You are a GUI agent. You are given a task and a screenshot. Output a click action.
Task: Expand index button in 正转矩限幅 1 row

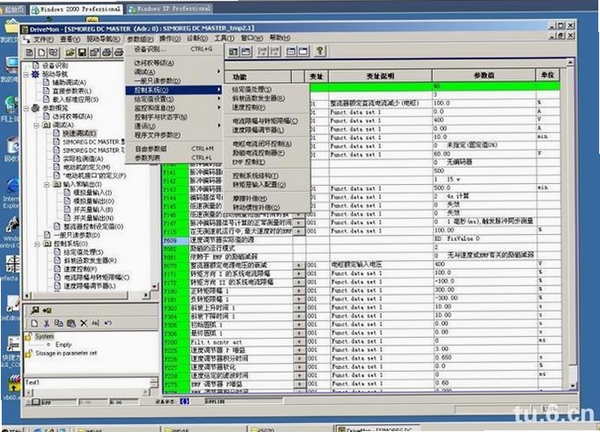[x=299, y=290]
